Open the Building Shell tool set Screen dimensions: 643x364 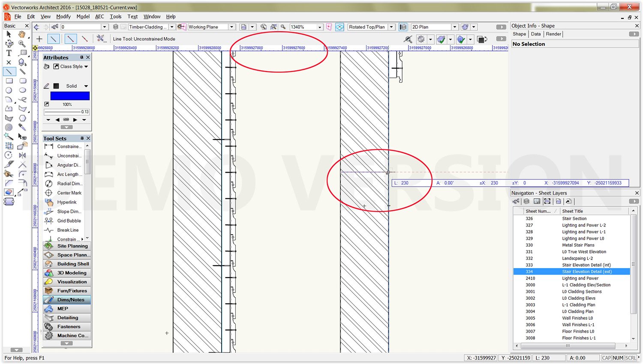(x=67, y=264)
